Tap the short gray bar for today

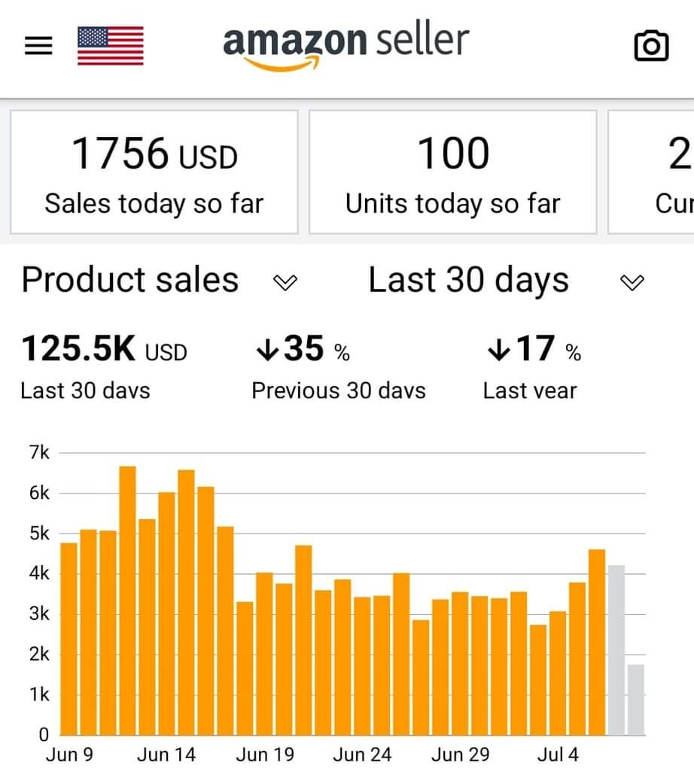pos(636,700)
